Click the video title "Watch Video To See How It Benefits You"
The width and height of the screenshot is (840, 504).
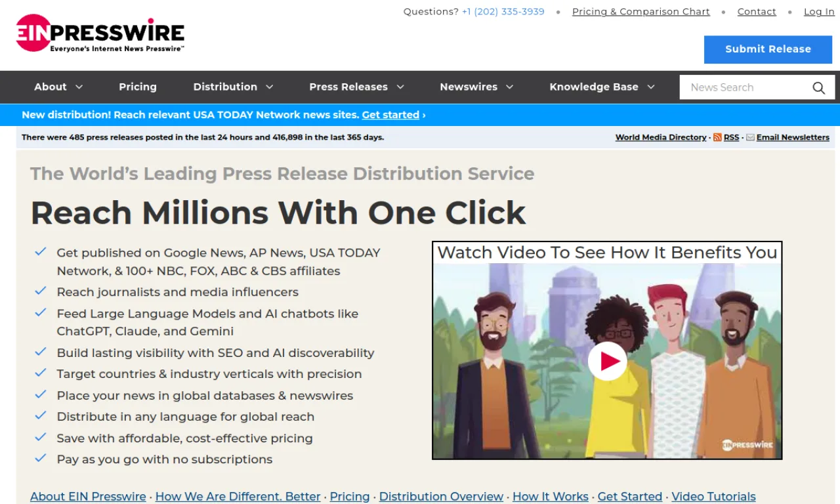[x=607, y=253]
